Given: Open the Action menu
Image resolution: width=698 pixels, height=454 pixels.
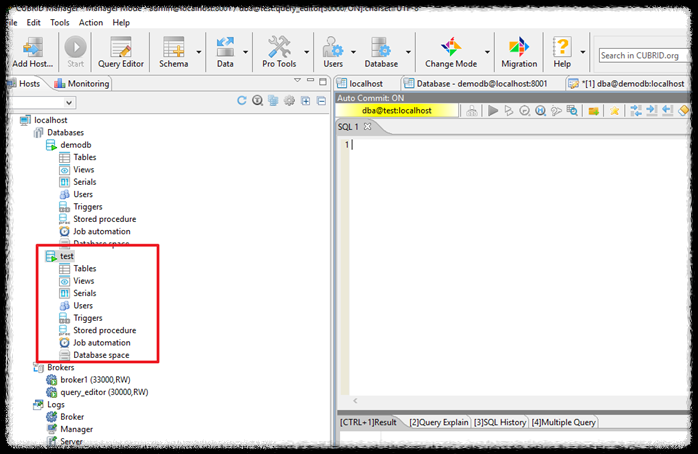Looking at the screenshot, I should 91,23.
